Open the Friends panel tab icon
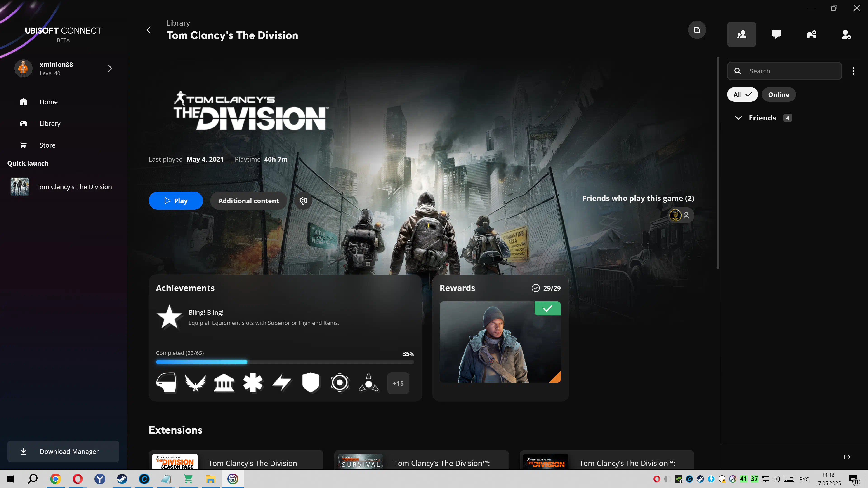Screen dimensions: 868x488 [x=741, y=34]
